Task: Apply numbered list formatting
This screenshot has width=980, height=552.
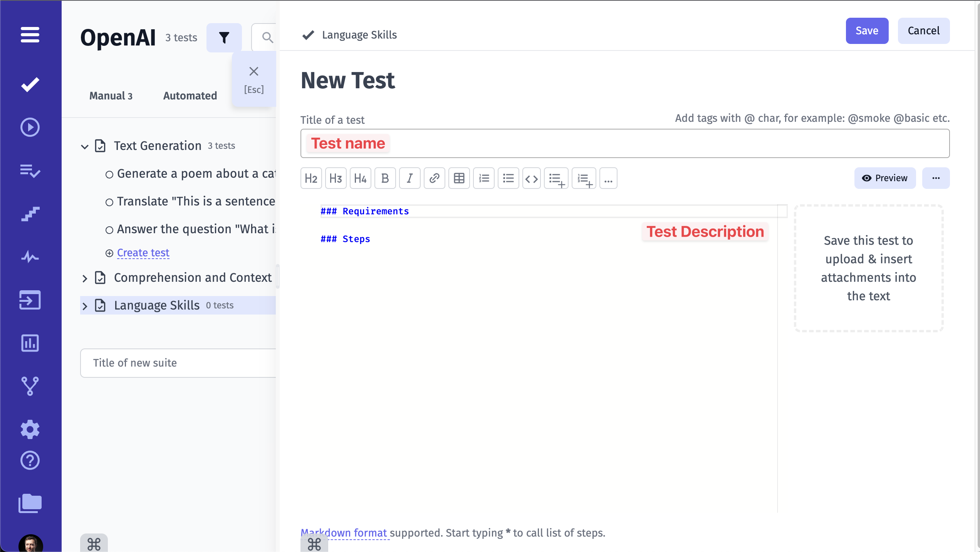Action: tap(484, 178)
